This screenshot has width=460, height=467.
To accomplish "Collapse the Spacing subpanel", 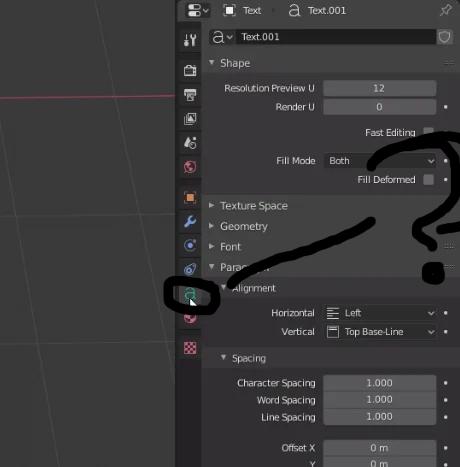I will (x=224, y=358).
